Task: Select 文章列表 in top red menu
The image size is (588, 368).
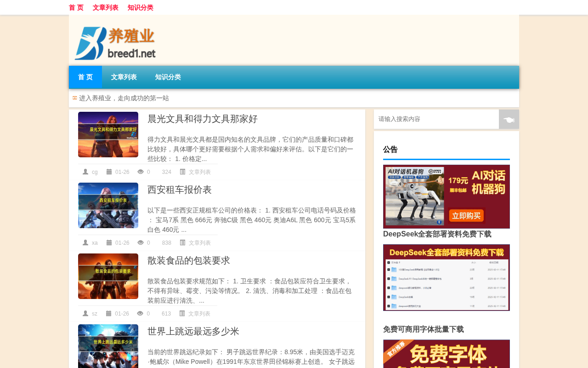Action: pyautogui.click(x=106, y=7)
